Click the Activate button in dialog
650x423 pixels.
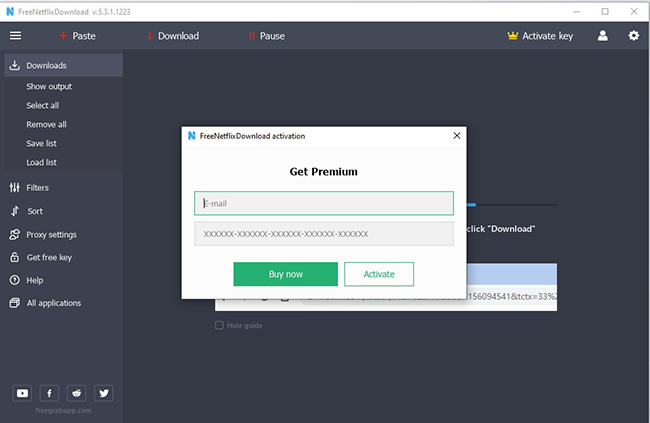[379, 274]
